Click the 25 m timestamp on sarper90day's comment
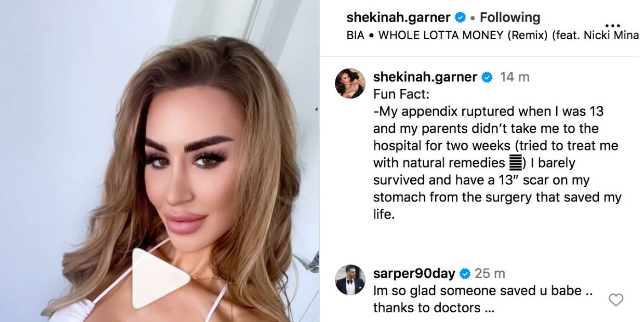This screenshot has width=644, height=322. (x=490, y=274)
